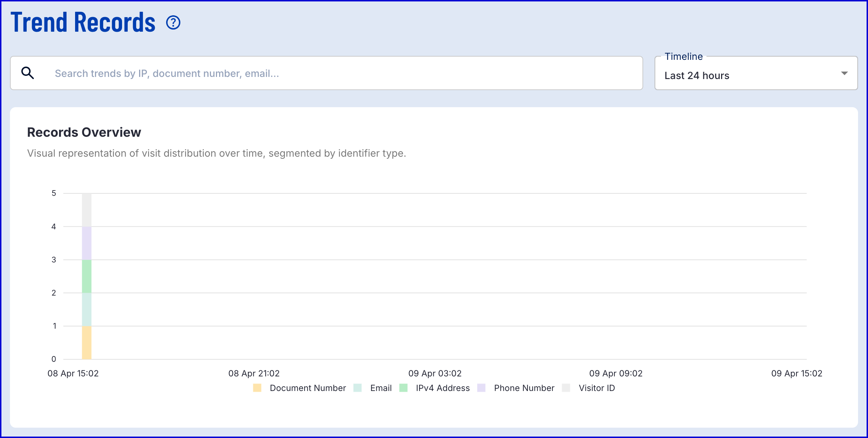Click the gray Visitor ID bar segment
The height and width of the screenshot is (438, 868).
[86, 210]
